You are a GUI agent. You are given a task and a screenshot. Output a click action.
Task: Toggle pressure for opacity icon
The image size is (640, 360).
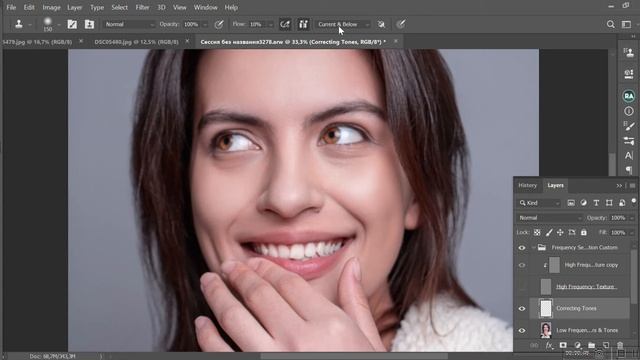pyautogui.click(x=219, y=24)
